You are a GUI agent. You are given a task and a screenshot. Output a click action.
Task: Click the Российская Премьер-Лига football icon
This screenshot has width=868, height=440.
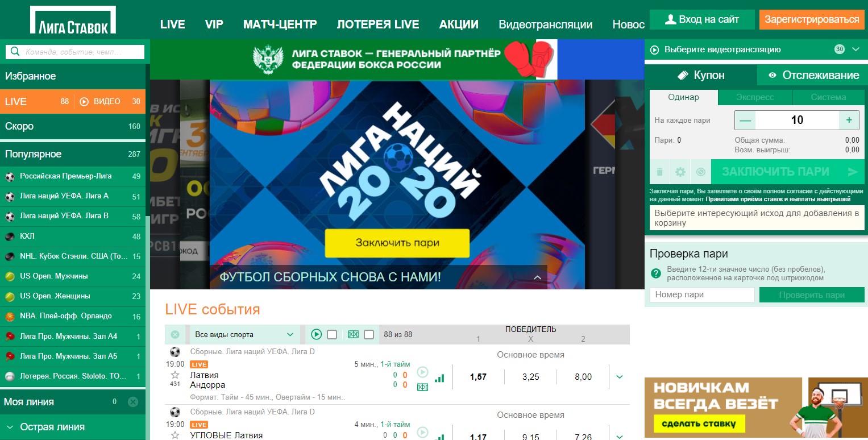[x=10, y=176]
